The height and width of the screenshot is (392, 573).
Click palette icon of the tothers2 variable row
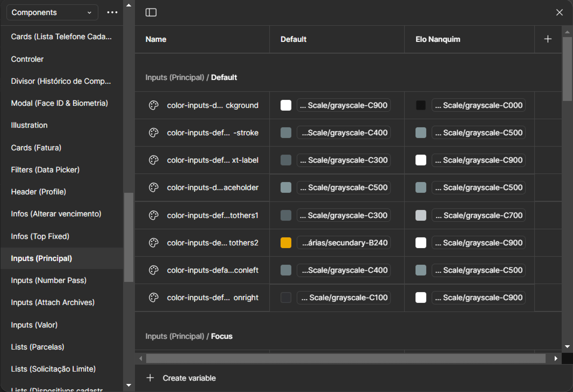pyautogui.click(x=153, y=243)
